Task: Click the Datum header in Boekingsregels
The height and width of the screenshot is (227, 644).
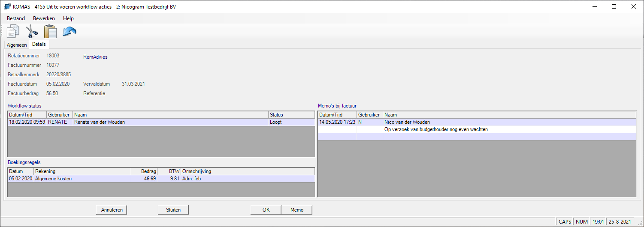Action: 21,171
